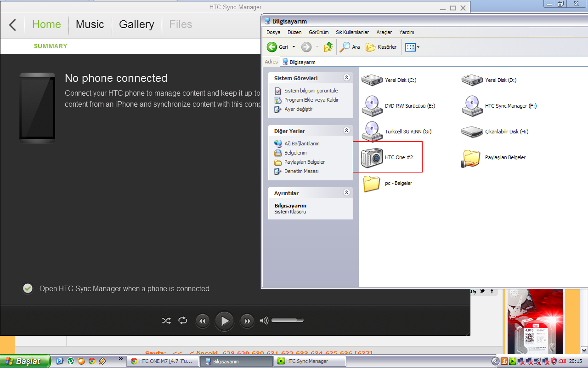Viewport: 588px width, 368px height.
Task: Click the Adres address bar field
Action: point(434,62)
